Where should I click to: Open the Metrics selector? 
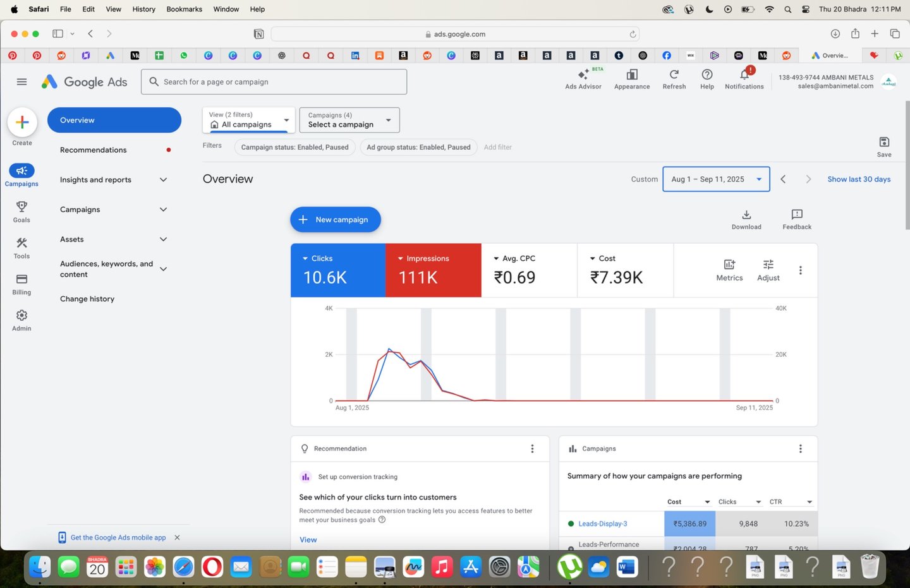click(x=729, y=269)
